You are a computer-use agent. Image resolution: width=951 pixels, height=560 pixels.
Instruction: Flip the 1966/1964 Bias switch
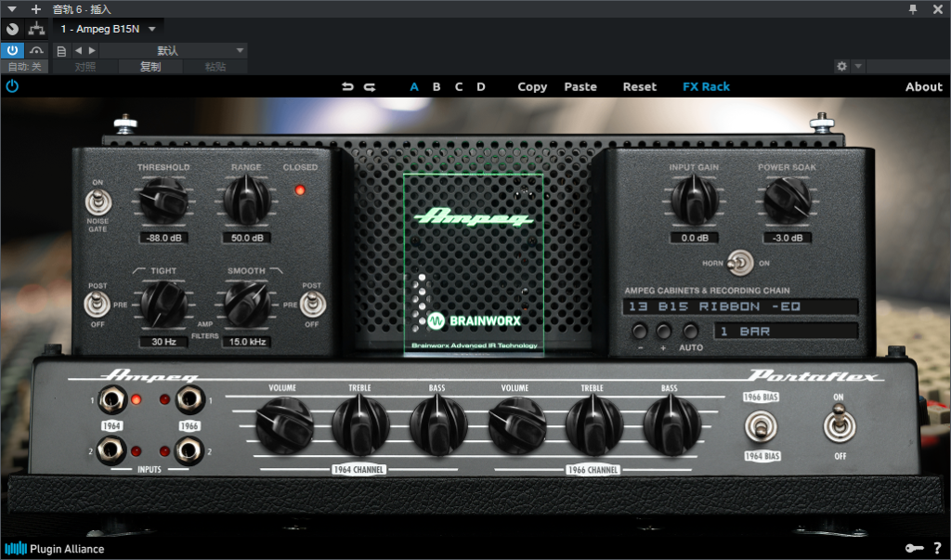coord(761,426)
